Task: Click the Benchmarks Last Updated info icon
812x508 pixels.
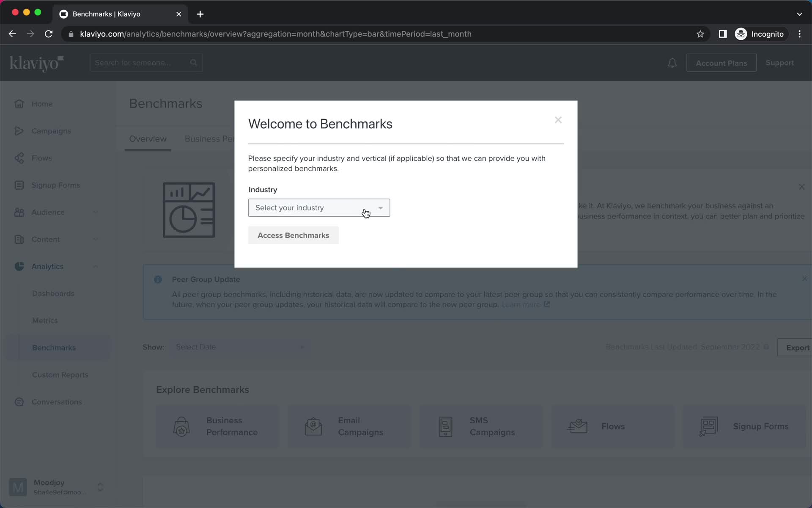Action: pos(766,347)
